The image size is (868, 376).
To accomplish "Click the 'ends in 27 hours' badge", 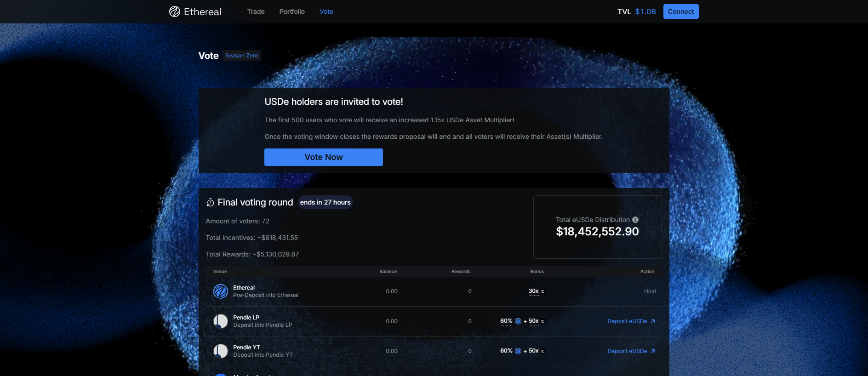I will click(325, 202).
